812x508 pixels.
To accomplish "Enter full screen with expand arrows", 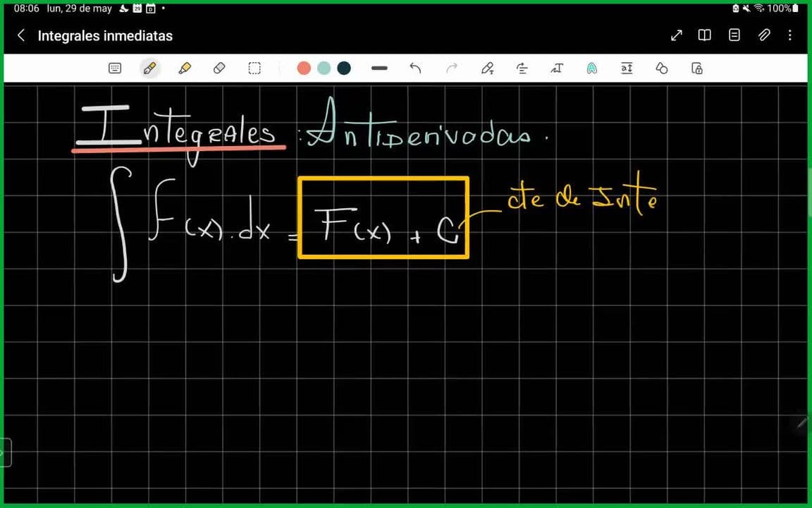I will (x=677, y=35).
